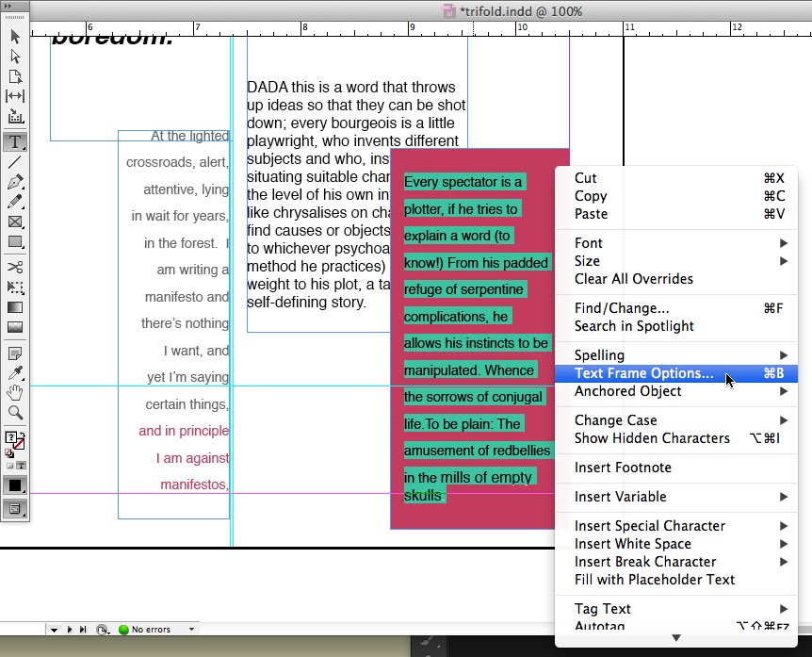Select the Zoom magnifier tool

pyautogui.click(x=15, y=413)
